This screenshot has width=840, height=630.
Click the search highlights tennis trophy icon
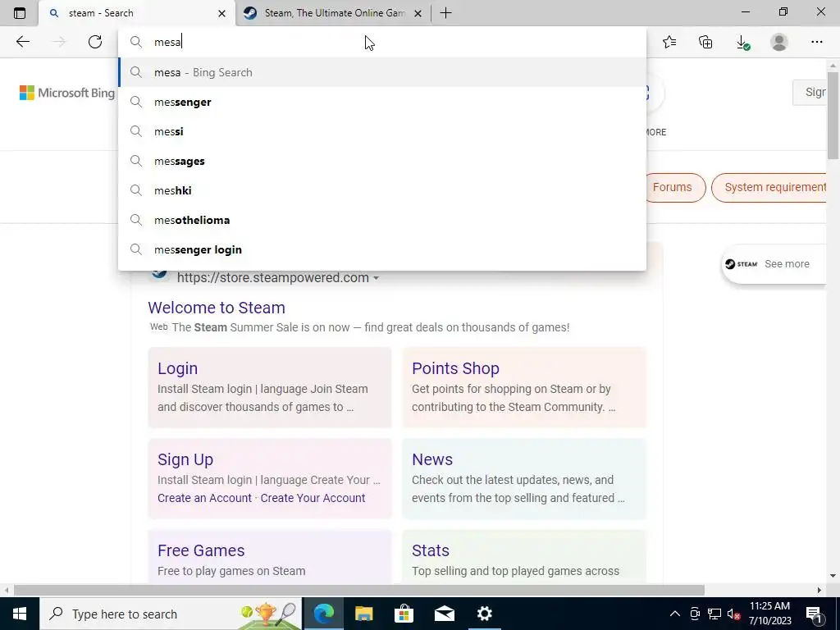point(268,614)
